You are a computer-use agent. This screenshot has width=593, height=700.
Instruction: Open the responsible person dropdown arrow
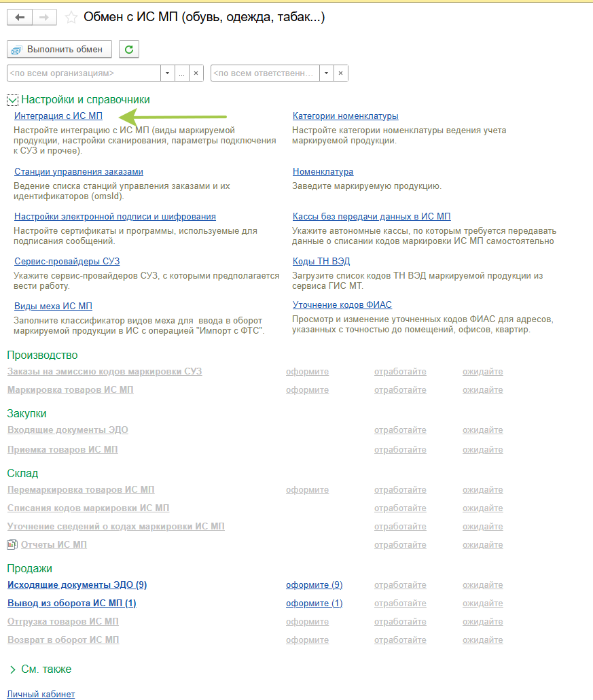[327, 73]
